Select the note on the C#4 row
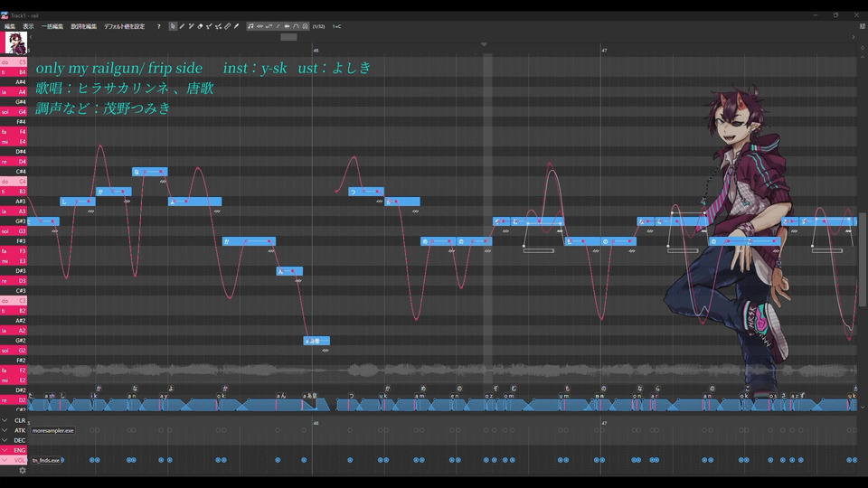868x488 pixels. coord(149,172)
